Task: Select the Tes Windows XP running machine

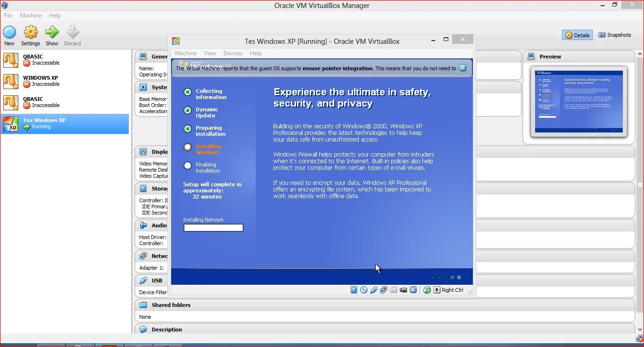Action: click(65, 124)
